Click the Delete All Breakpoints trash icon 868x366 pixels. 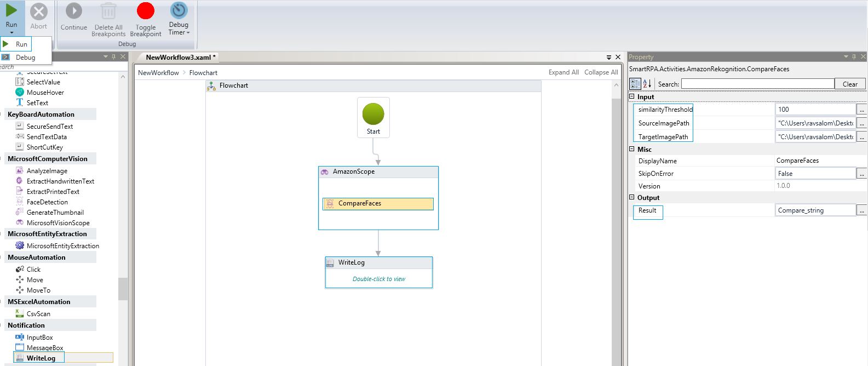[x=108, y=12]
